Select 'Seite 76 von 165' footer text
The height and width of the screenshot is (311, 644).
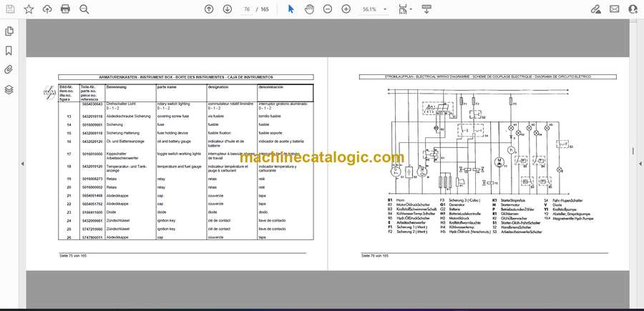click(374, 256)
